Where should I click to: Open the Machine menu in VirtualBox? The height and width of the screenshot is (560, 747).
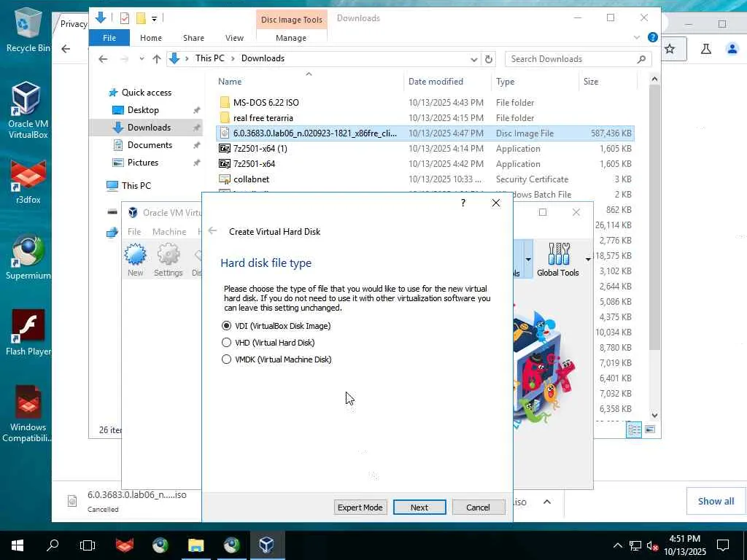click(x=169, y=231)
